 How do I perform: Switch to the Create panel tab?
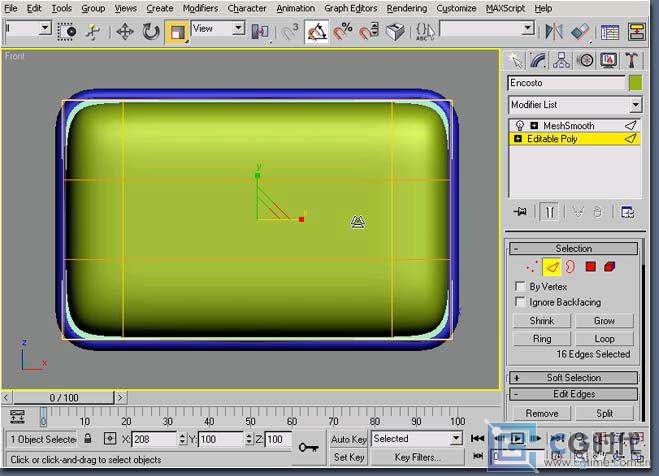click(x=516, y=60)
